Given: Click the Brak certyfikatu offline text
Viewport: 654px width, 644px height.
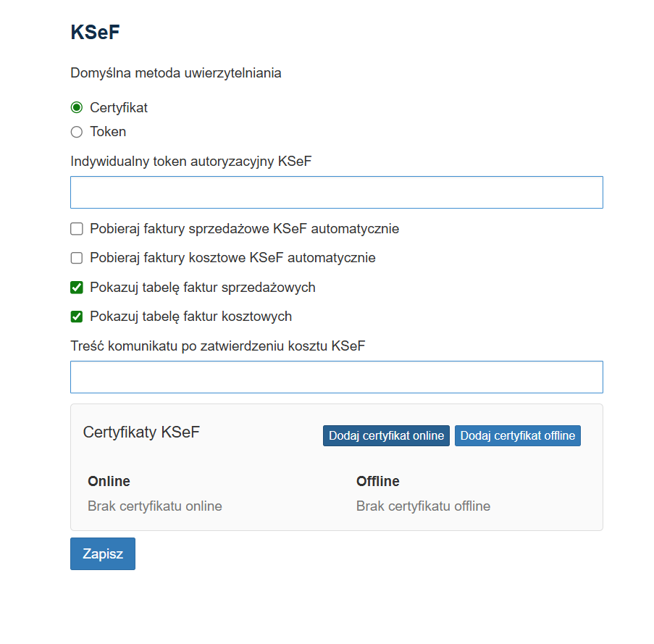Looking at the screenshot, I should click(x=423, y=506).
